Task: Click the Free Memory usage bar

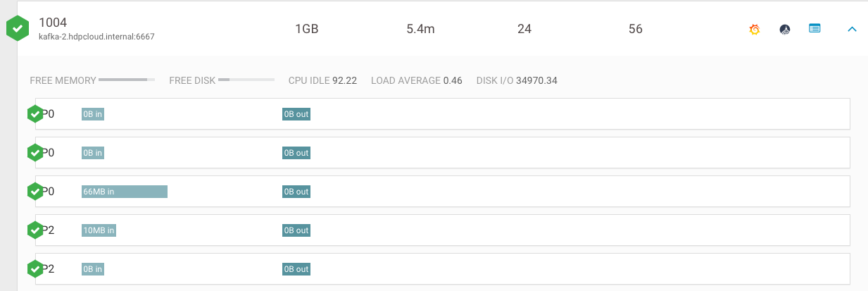Action: [x=127, y=80]
